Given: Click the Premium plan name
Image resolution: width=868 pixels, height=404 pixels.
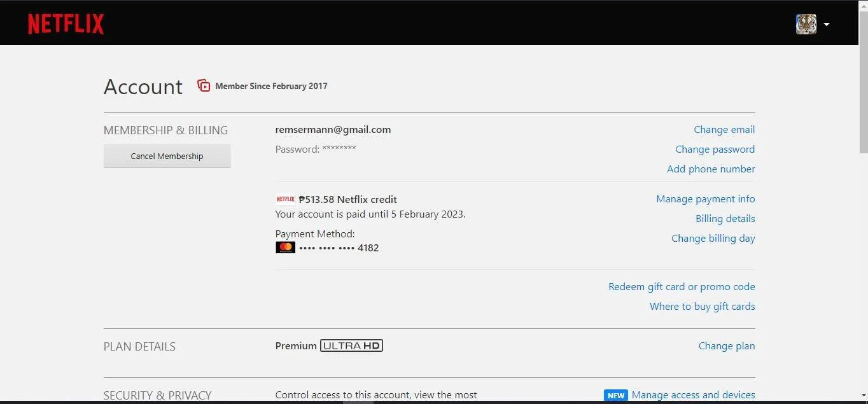Looking at the screenshot, I should 296,346.
